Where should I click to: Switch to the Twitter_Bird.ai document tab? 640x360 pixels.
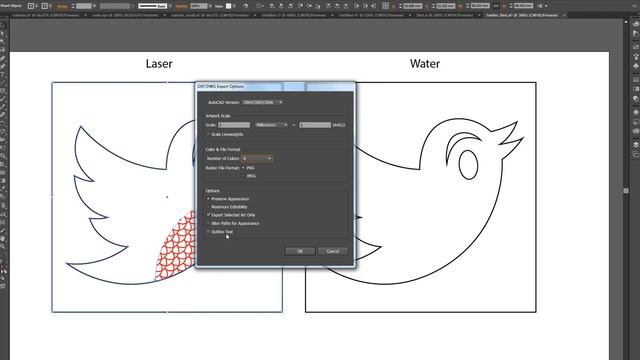coord(522,15)
